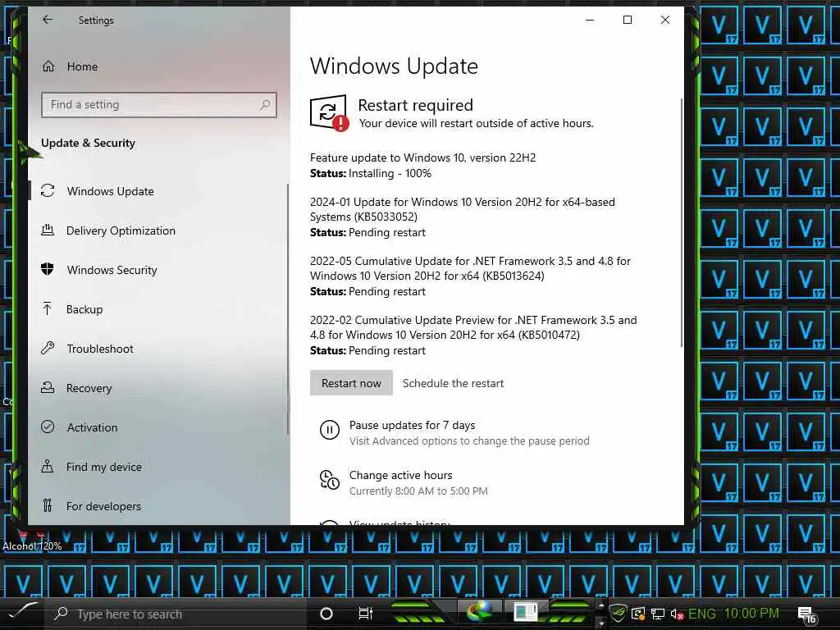Viewport: 840px width, 630px height.
Task: Click the Restart required status icon
Action: (x=330, y=112)
